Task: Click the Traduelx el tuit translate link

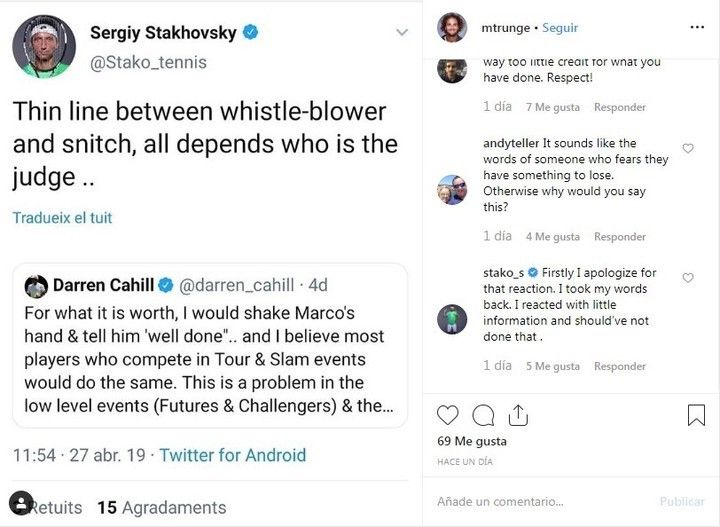Action: (62, 217)
